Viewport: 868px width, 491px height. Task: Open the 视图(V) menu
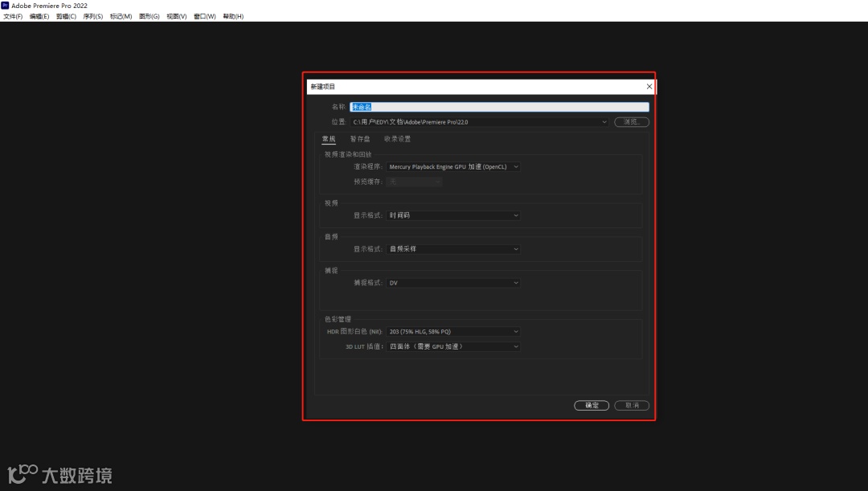pos(177,17)
